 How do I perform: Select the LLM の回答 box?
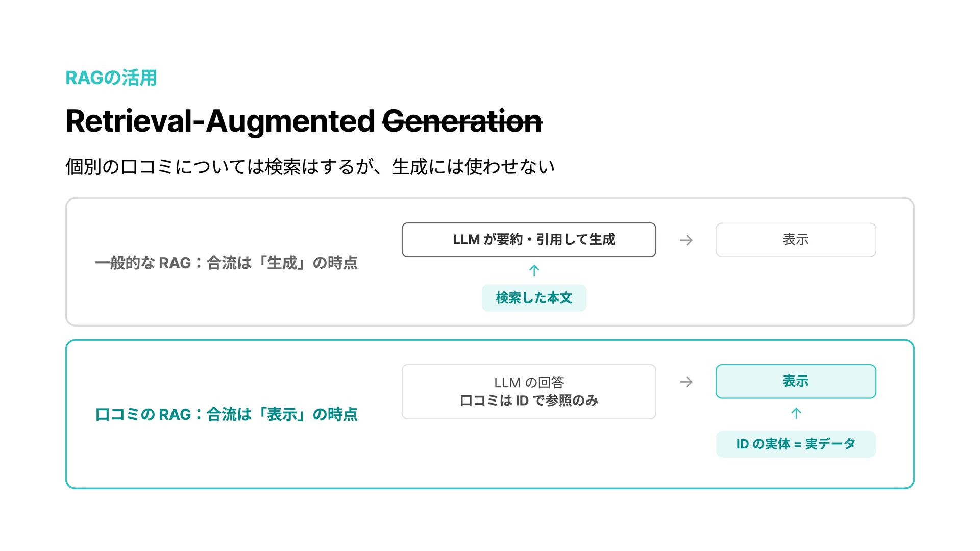click(x=529, y=392)
